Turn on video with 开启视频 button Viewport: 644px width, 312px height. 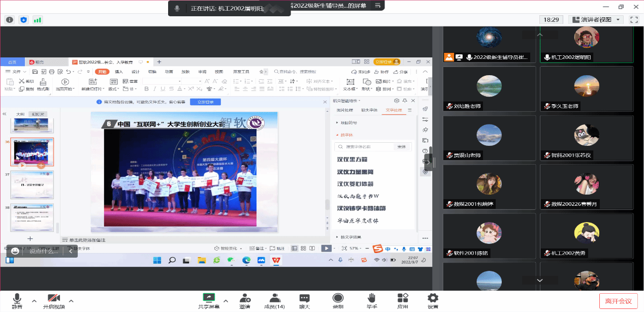click(54, 301)
